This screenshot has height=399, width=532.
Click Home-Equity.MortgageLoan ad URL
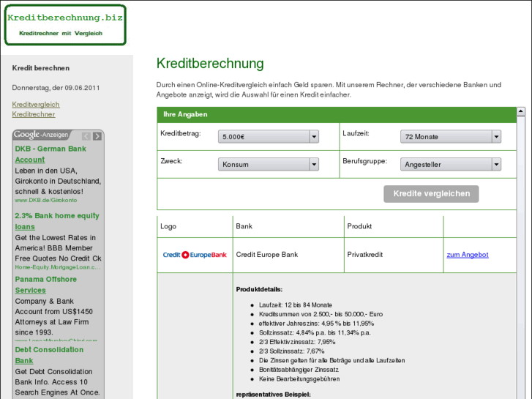(x=57, y=267)
